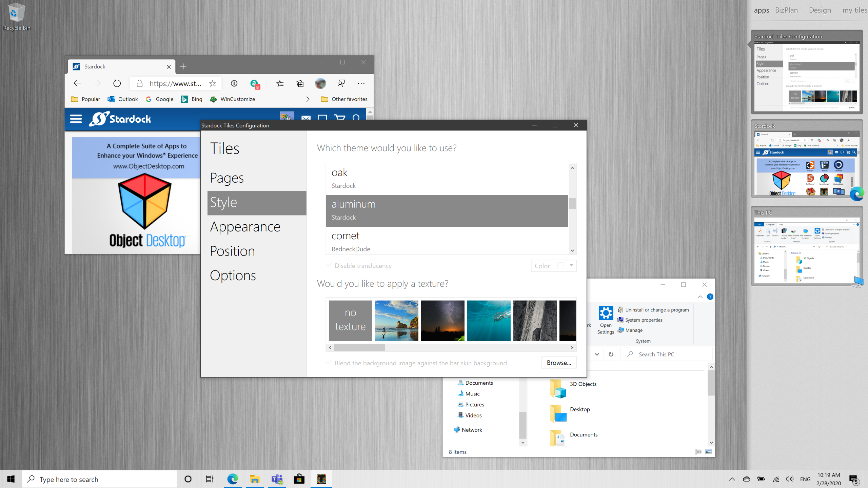Click the Color swatch box
The width and height of the screenshot is (868, 488).
click(561, 266)
